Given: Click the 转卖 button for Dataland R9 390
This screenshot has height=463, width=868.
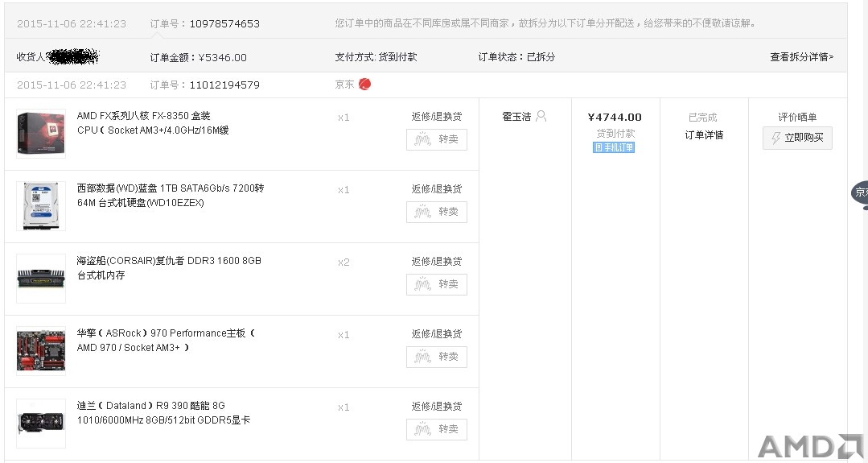Looking at the screenshot, I should [437, 430].
